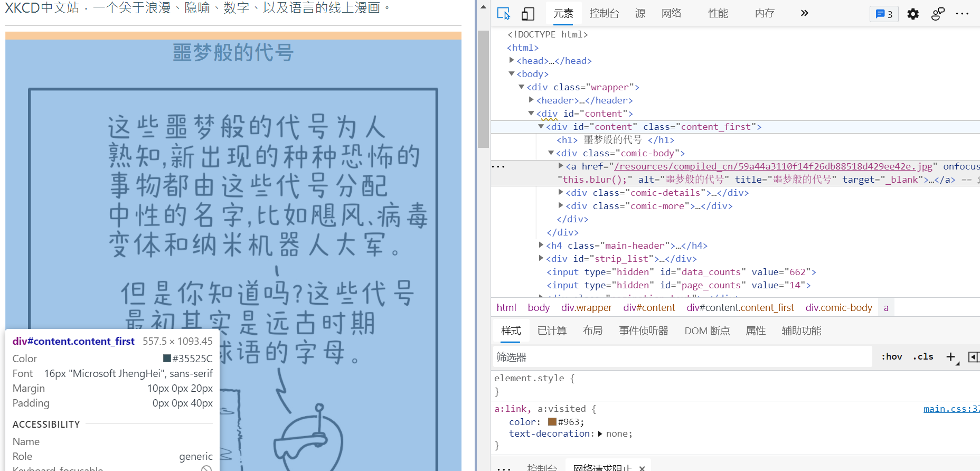Collapse the content_first div node

click(x=541, y=126)
